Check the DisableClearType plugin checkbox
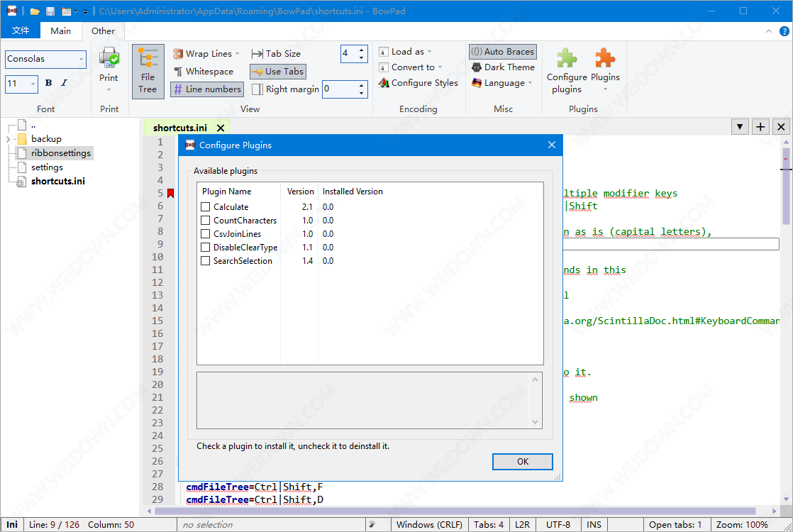 pos(205,248)
